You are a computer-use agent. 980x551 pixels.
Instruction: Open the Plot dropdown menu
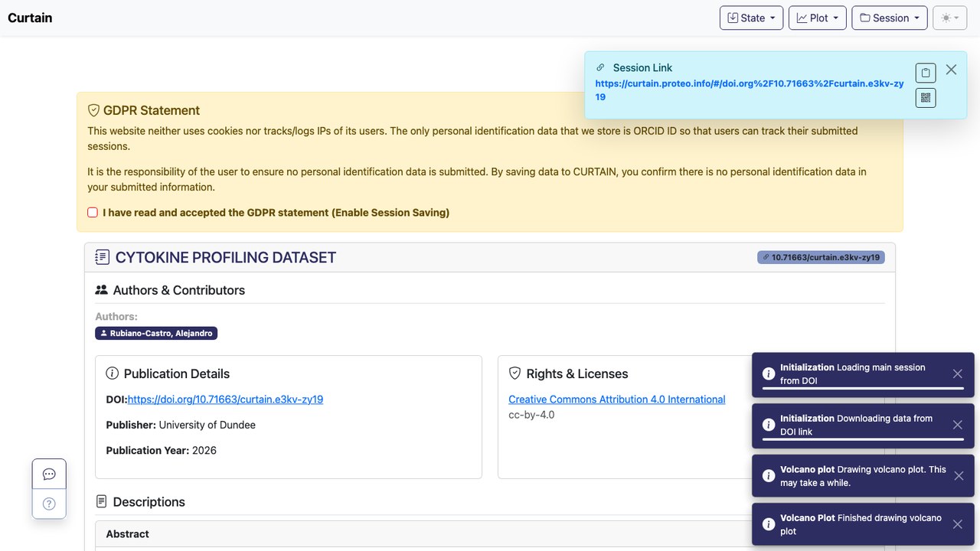click(x=818, y=18)
